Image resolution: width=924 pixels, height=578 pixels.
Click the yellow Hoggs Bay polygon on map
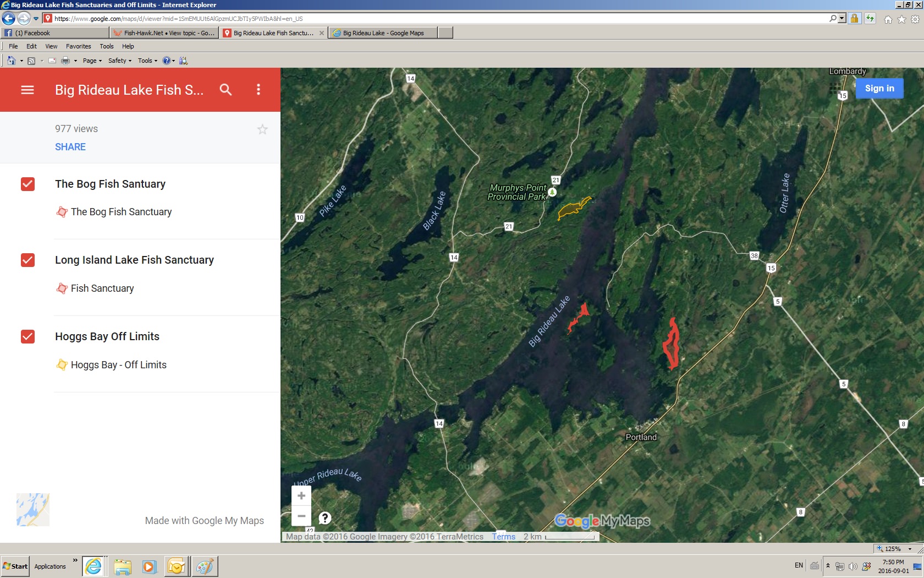tap(572, 209)
